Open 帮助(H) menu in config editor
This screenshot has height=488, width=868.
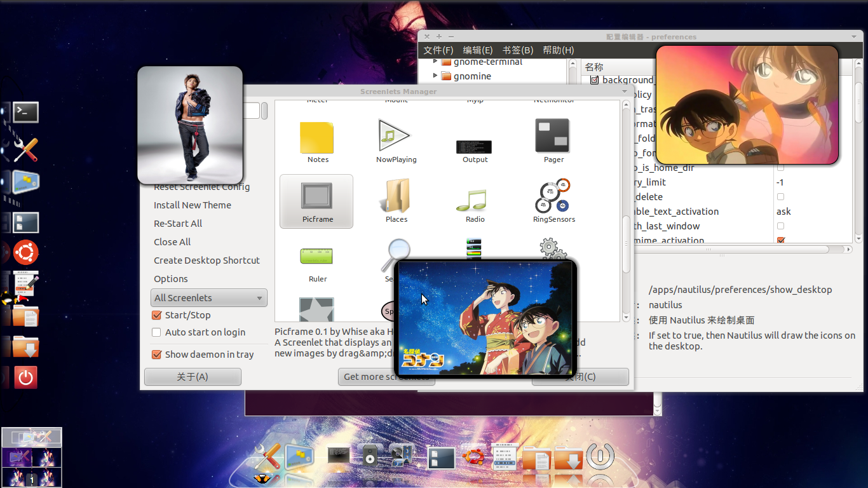558,50
